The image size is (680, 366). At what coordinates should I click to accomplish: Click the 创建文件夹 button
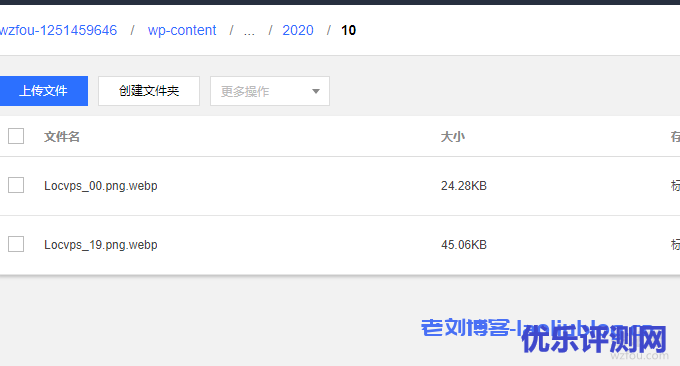(x=149, y=91)
